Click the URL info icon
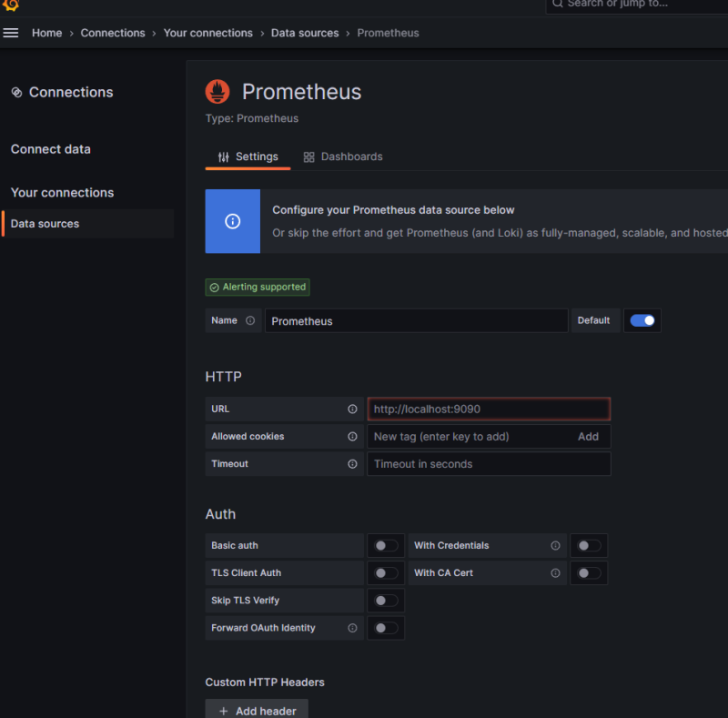This screenshot has width=728, height=718. (352, 410)
